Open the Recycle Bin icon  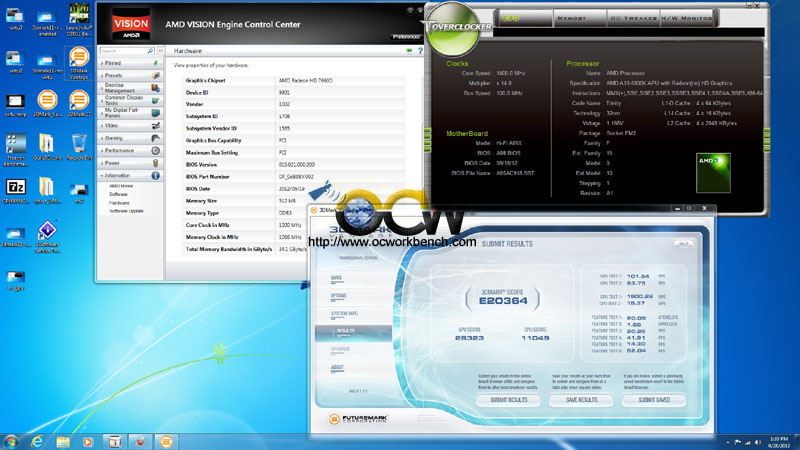click(79, 147)
